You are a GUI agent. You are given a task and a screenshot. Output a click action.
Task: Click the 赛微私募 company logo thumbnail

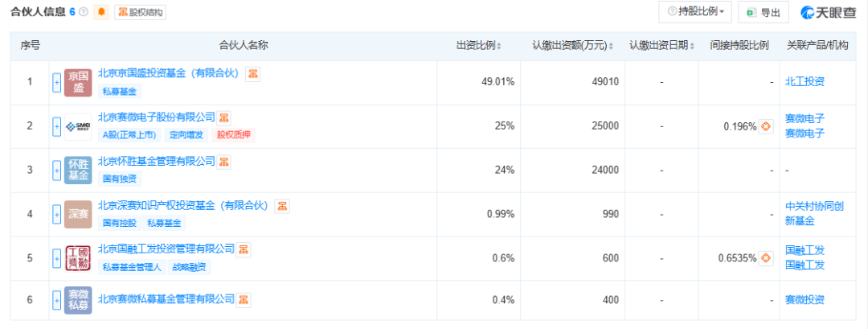point(78,299)
